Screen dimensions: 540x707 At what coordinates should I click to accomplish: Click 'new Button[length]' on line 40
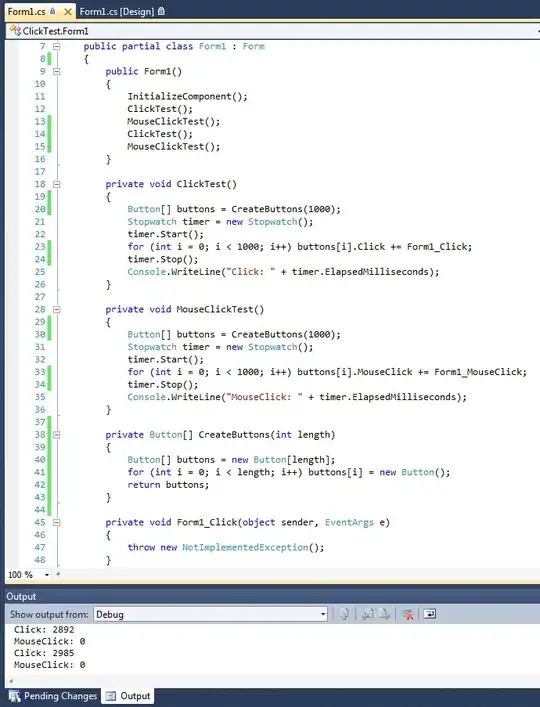pyautogui.click(x=281, y=460)
